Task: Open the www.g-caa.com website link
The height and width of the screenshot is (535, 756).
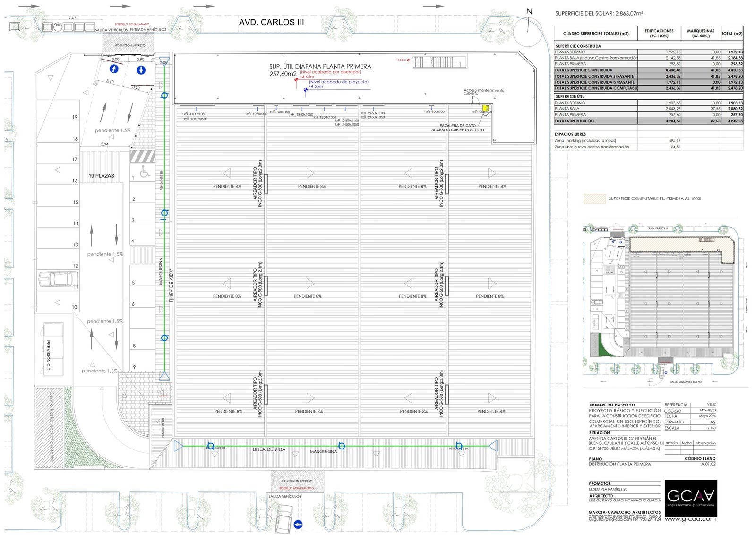Action: tap(690, 519)
